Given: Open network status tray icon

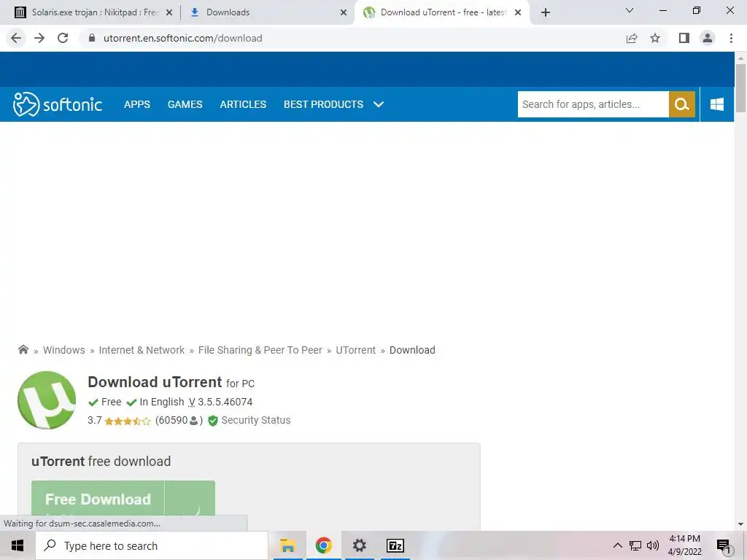Looking at the screenshot, I should click(x=635, y=545).
